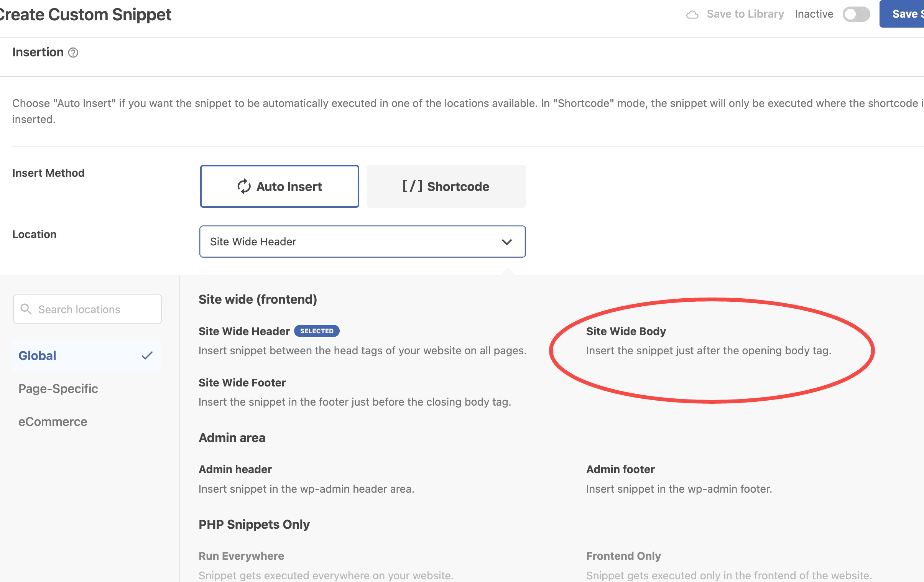This screenshot has height=582, width=924.
Task: Open the Insertion help question mark
Action: pyautogui.click(x=73, y=53)
